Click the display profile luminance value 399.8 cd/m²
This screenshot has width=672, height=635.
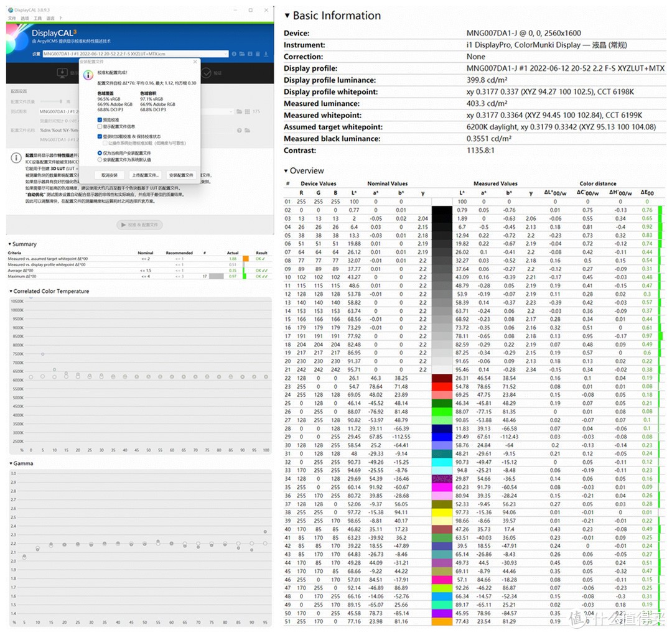click(487, 80)
